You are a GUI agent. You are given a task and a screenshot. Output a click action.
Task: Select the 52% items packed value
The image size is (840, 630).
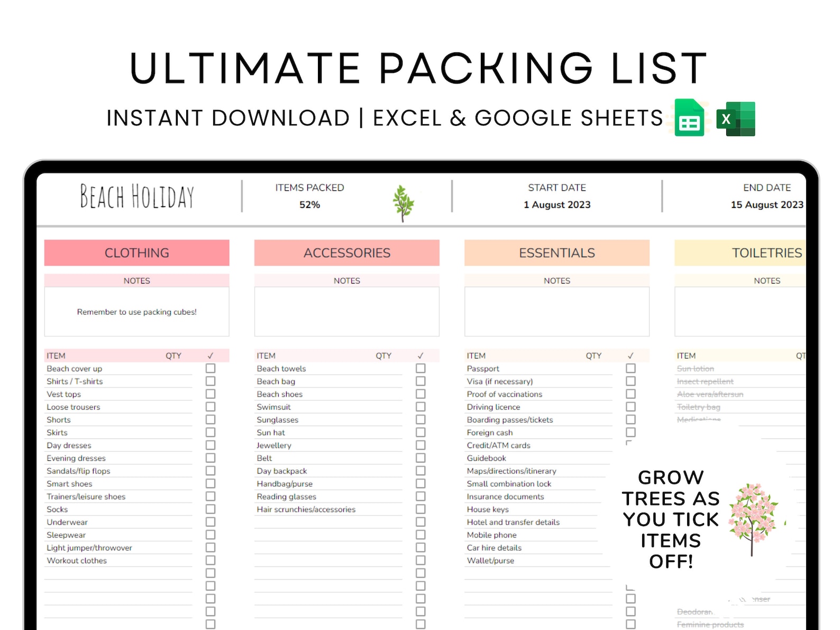(309, 205)
